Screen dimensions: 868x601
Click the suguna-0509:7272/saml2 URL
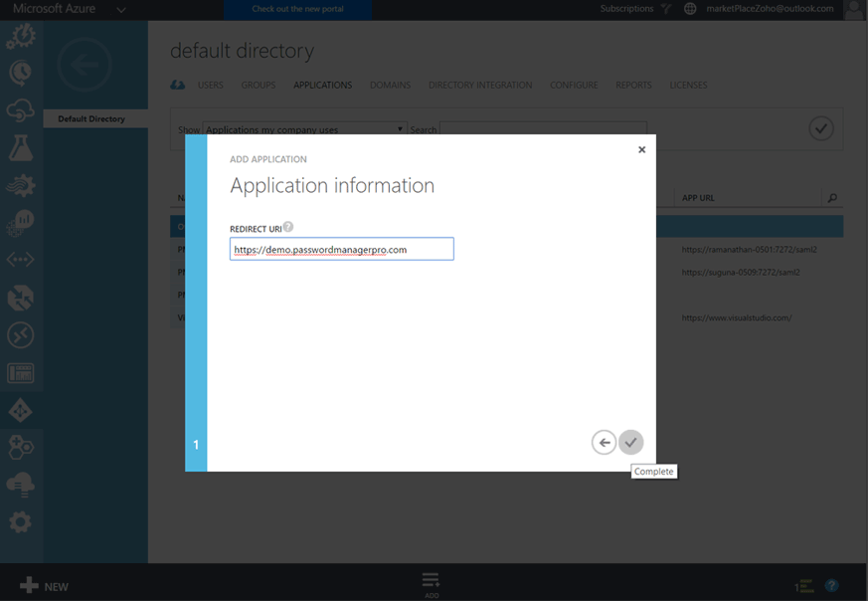pos(741,272)
